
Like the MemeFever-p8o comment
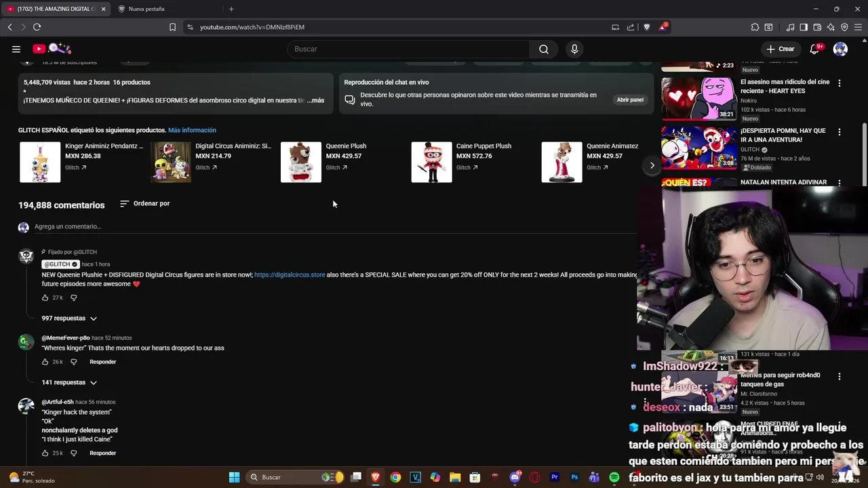[45, 362]
